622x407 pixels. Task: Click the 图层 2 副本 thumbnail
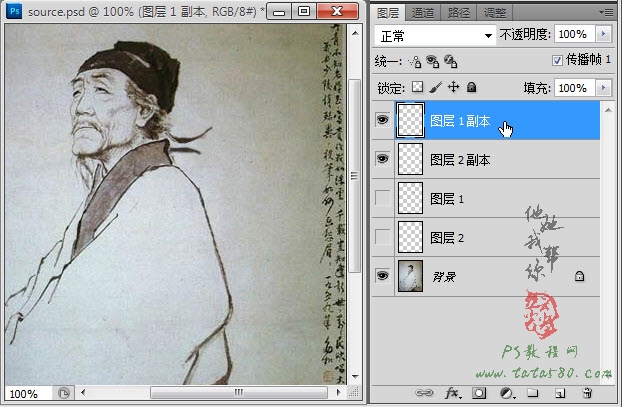(410, 159)
